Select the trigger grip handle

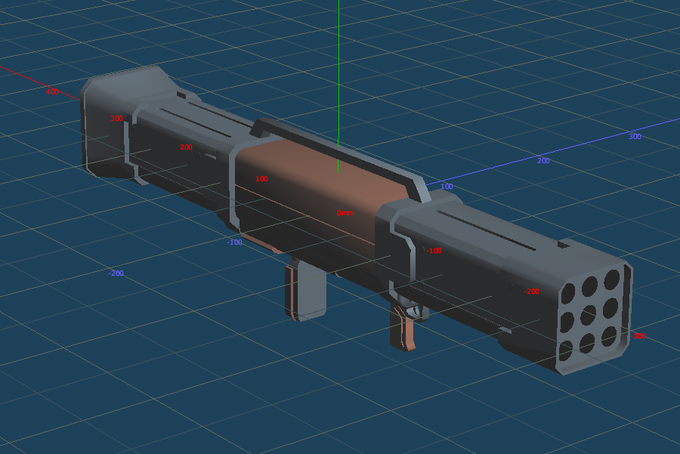click(402, 327)
